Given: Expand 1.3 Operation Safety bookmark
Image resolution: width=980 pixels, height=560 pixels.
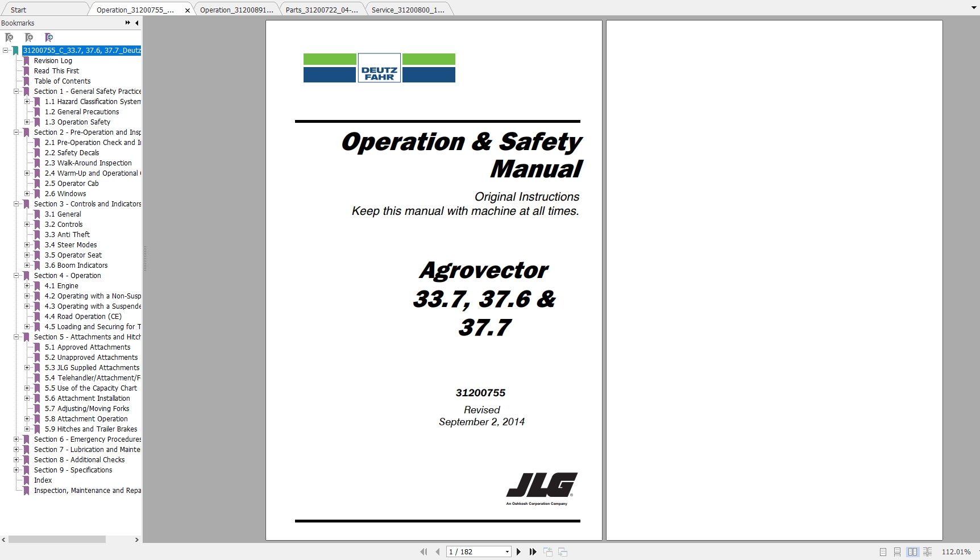Looking at the screenshot, I should coord(27,122).
